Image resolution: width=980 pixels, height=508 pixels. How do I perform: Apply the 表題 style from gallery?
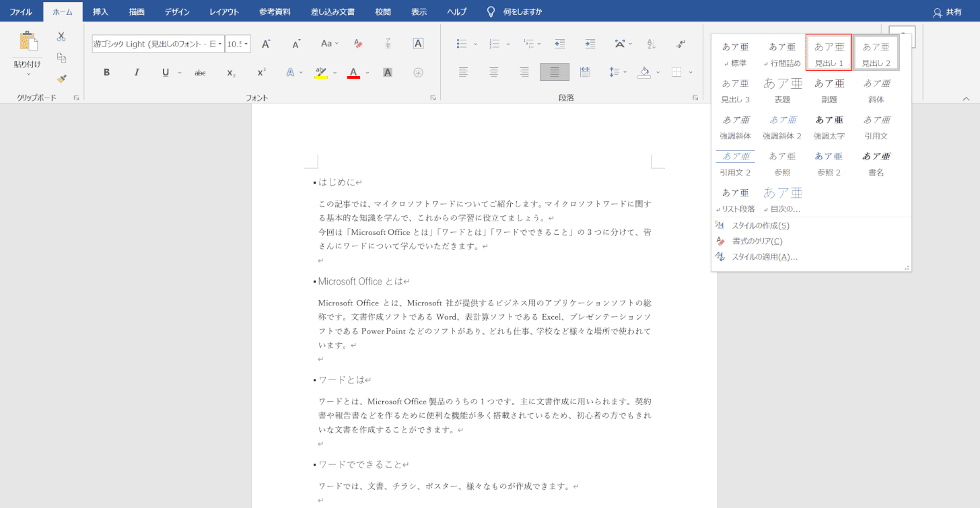tap(782, 89)
